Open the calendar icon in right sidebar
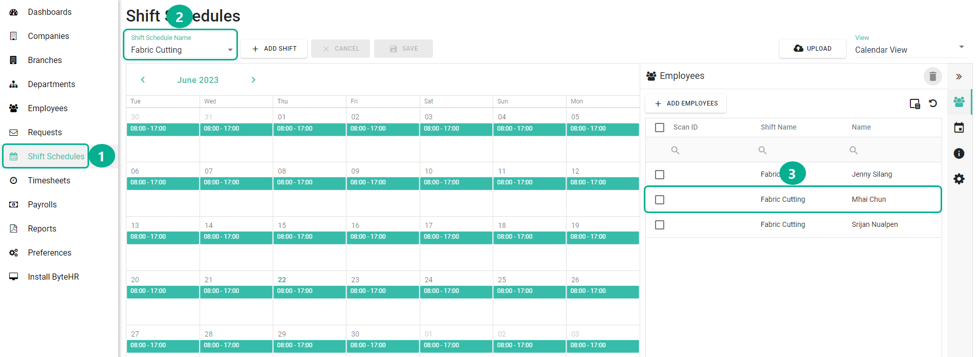The image size is (980, 357). (959, 128)
